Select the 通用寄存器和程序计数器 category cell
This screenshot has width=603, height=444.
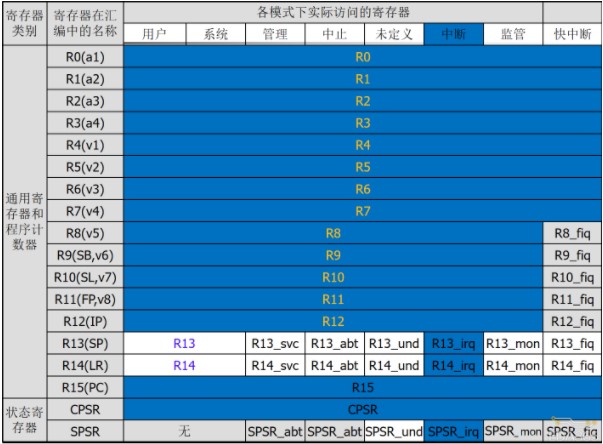[x=25, y=222]
